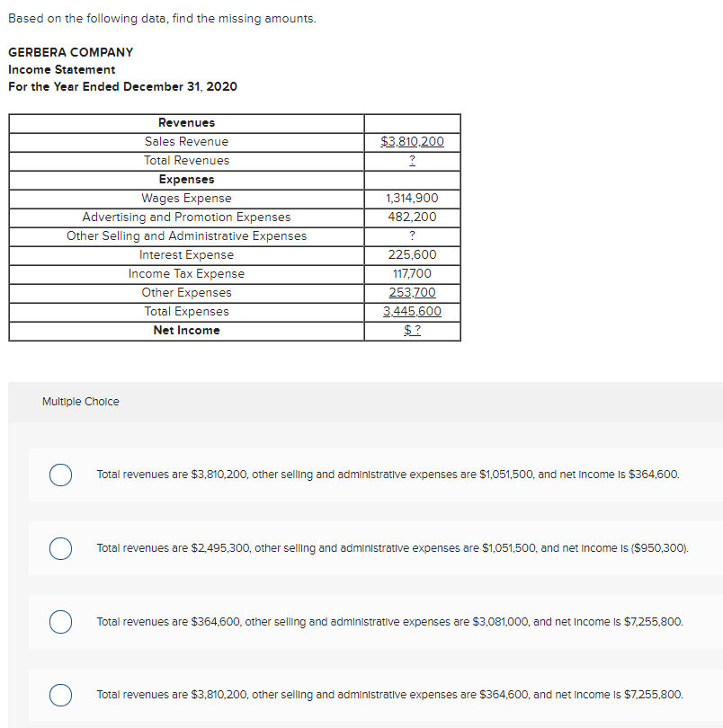Click the Other Selling and Administrative Expenses "?" cell
Screen dimensions: 723x728
point(412,235)
